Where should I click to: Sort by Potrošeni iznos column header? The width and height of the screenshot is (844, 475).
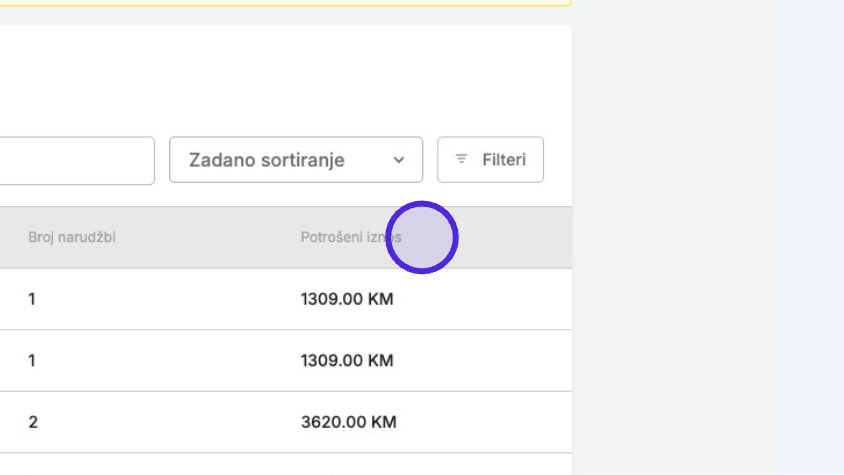(x=351, y=237)
